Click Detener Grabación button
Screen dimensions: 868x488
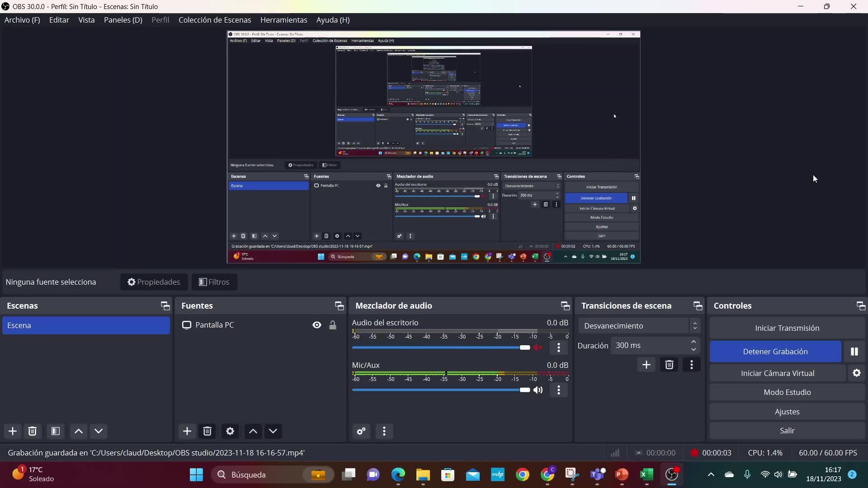click(x=775, y=352)
